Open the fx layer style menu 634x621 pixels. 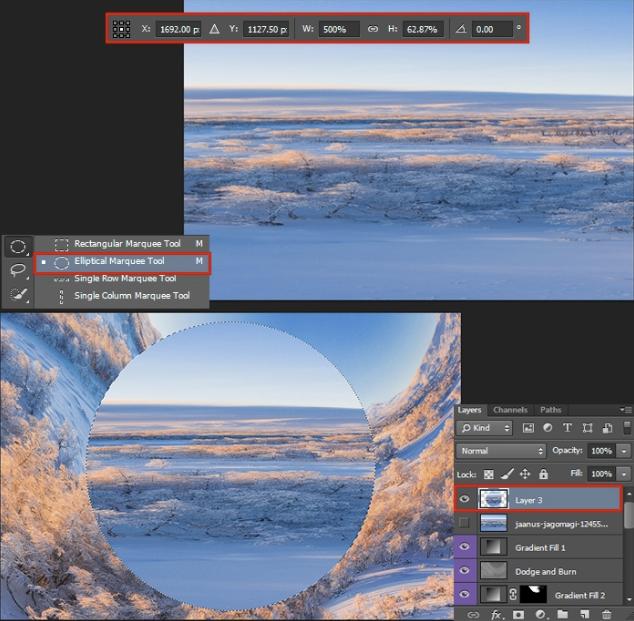[497, 615]
